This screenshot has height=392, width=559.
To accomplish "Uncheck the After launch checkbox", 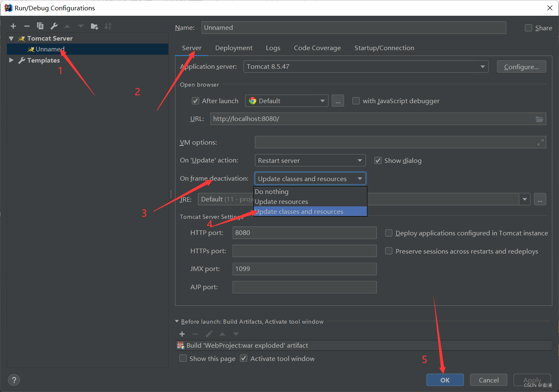I will click(196, 101).
